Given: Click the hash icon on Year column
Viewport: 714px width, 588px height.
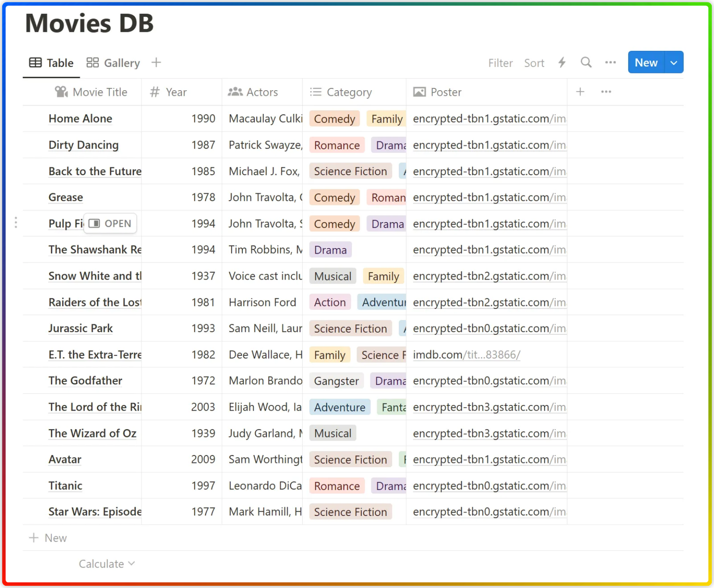Looking at the screenshot, I should click(x=154, y=92).
